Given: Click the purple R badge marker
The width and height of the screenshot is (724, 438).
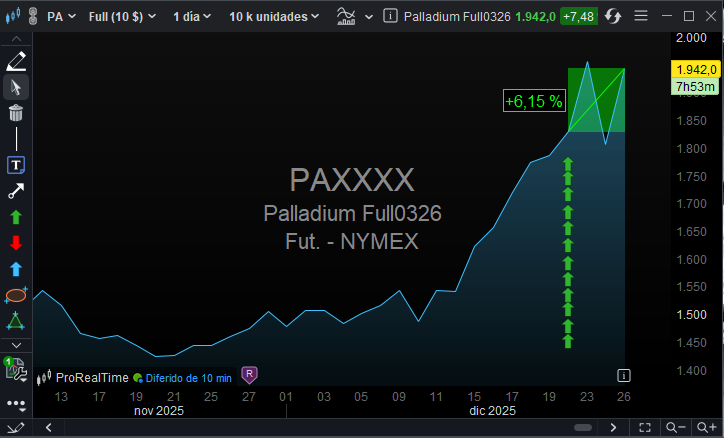Looking at the screenshot, I should point(249,375).
